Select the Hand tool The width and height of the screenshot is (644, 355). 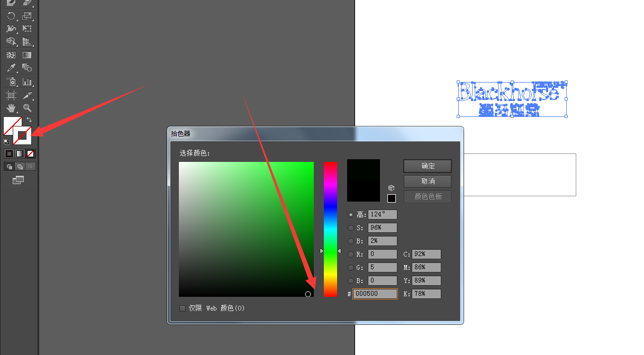(x=11, y=108)
